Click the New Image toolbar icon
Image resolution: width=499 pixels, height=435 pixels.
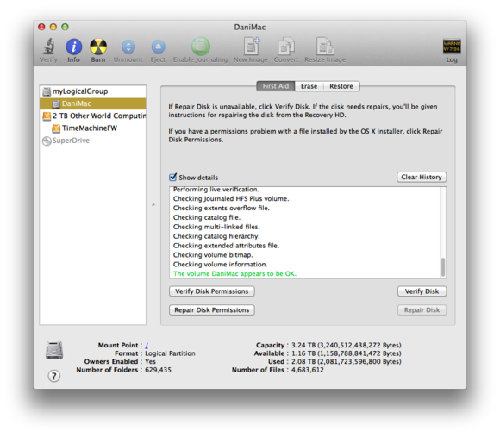[251, 46]
